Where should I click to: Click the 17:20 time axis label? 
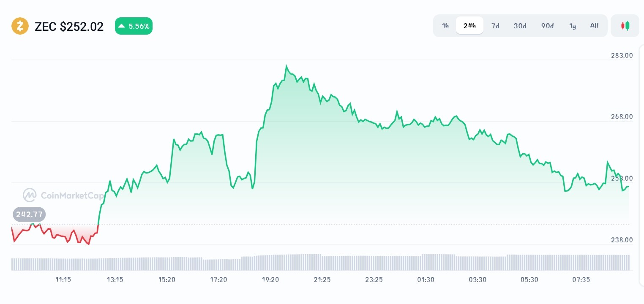[218, 280]
